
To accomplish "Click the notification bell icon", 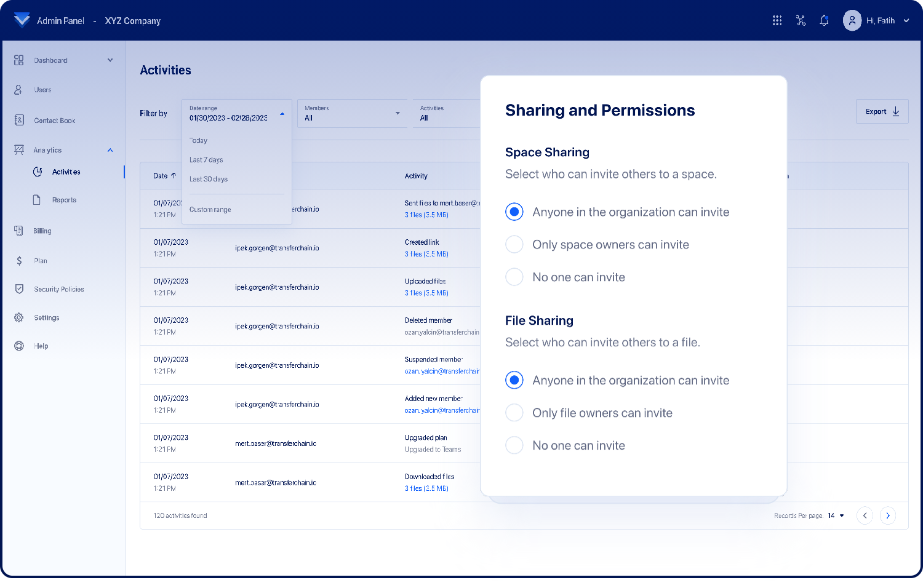I will 824,20.
